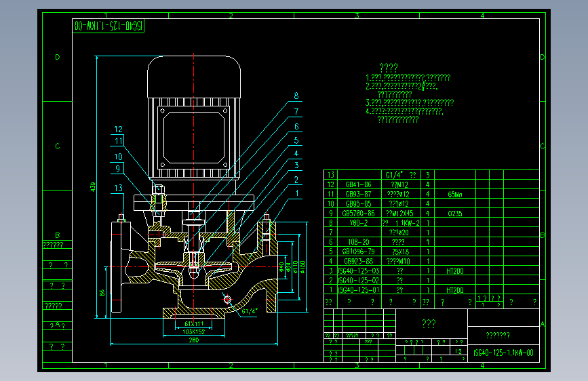Select part callout 13 above the inlet flange

(x=118, y=188)
